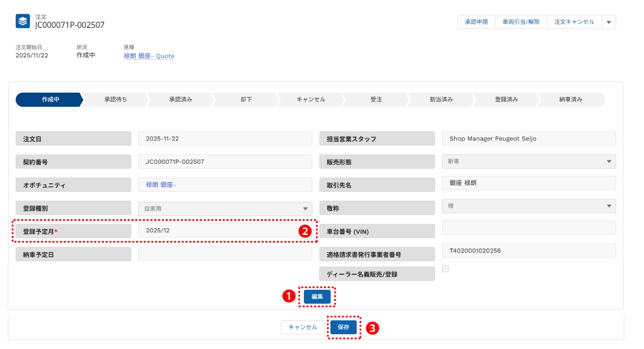This screenshot has width=644, height=349.
Task: Open the 禄朗 銀座- Quote link
Action: click(149, 56)
